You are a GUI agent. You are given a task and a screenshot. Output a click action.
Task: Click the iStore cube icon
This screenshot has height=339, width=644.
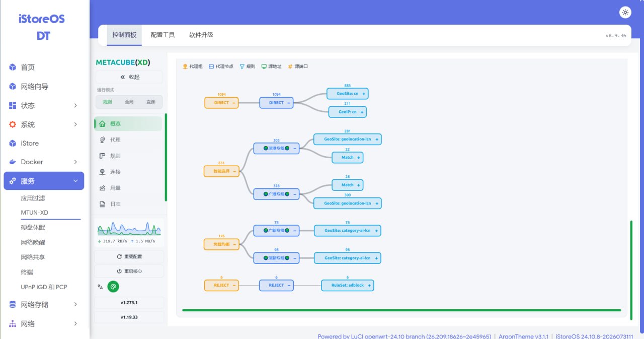[13, 143]
